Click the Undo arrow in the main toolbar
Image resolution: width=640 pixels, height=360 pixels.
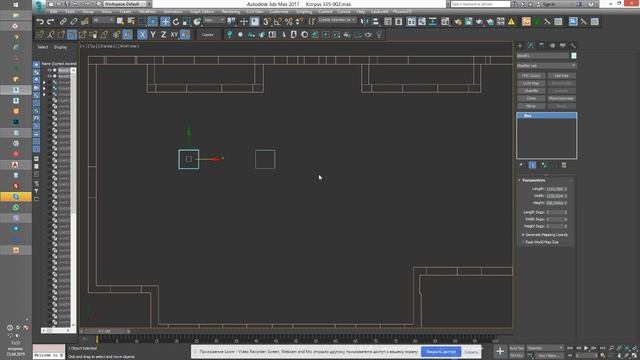(40, 22)
